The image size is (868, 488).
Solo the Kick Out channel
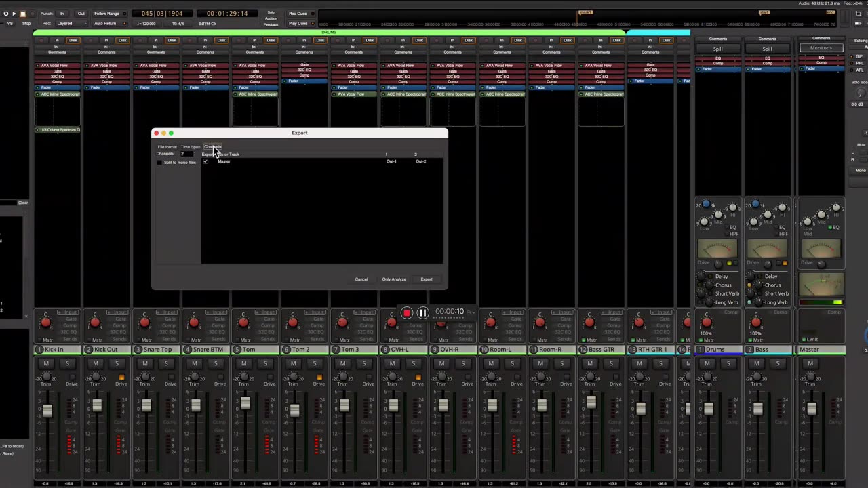[x=117, y=363]
